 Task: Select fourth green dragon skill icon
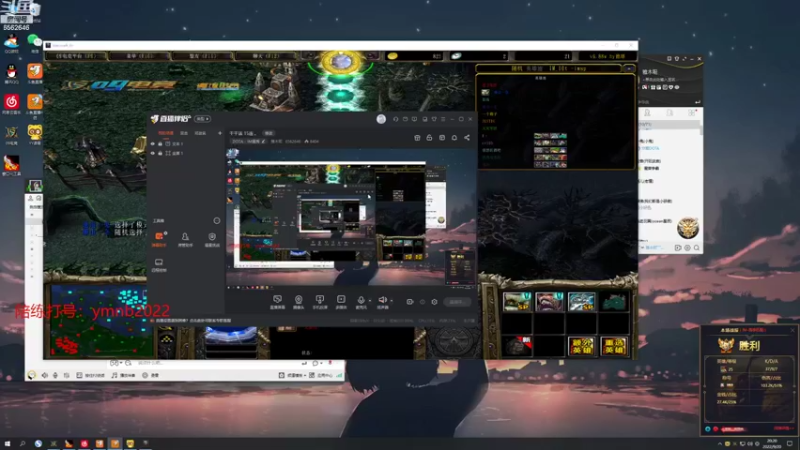click(x=614, y=302)
